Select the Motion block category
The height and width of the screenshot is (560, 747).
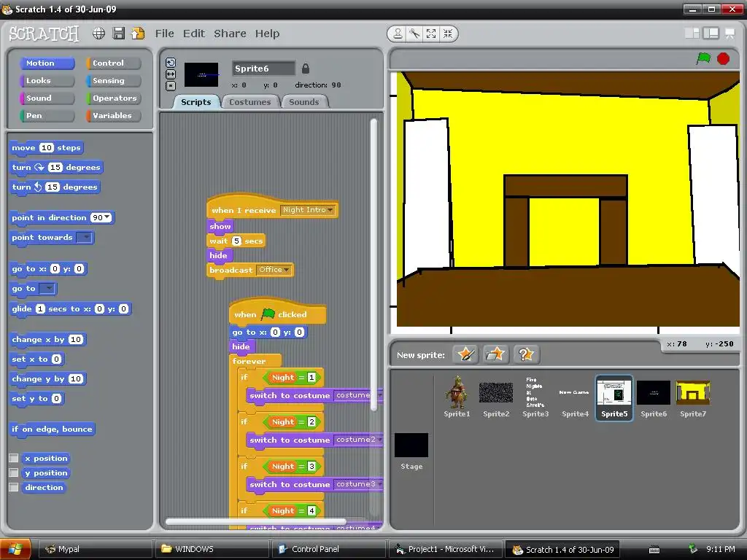pos(47,63)
